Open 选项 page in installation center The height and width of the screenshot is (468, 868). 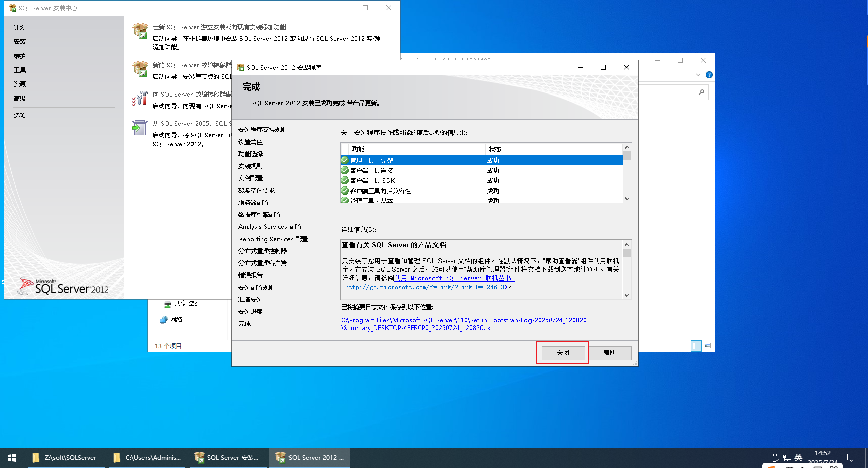(20, 116)
